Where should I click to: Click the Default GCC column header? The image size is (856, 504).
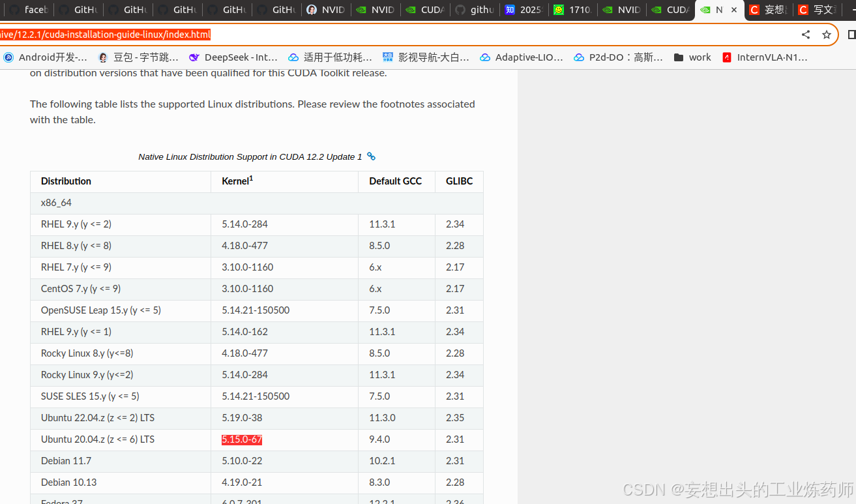tap(395, 181)
